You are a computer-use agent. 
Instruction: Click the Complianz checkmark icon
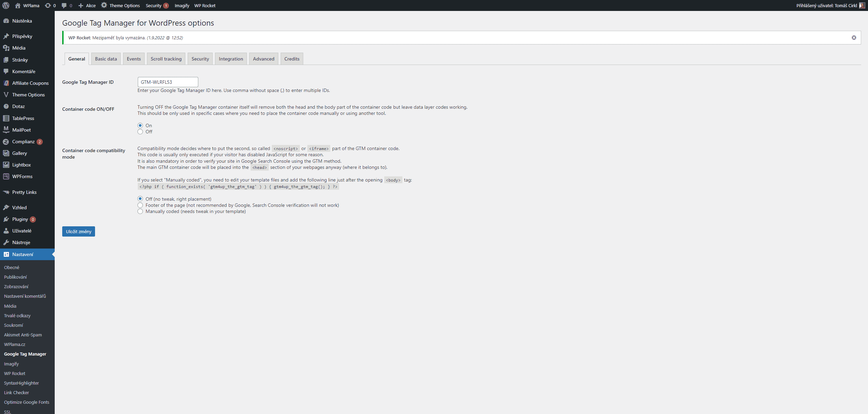click(6, 142)
